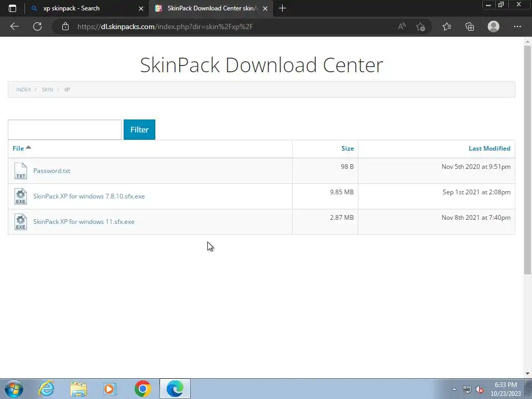Image resolution: width=532 pixels, height=399 pixels.
Task: Open the browser profile menu
Action: [494, 26]
